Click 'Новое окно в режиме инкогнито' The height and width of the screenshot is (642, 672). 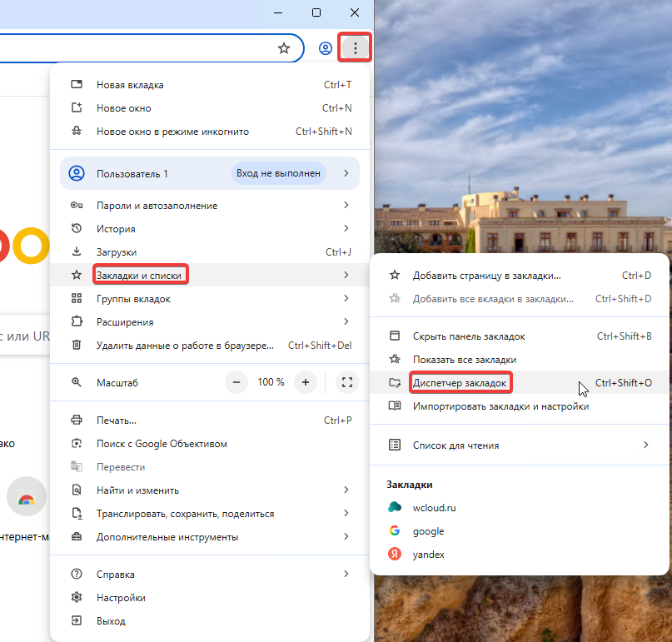[x=172, y=132]
